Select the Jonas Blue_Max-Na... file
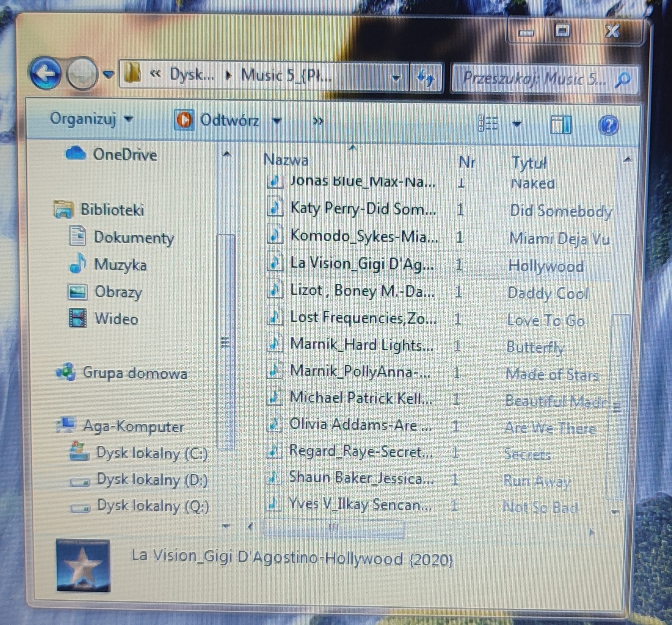The width and height of the screenshot is (672, 625). (x=351, y=181)
